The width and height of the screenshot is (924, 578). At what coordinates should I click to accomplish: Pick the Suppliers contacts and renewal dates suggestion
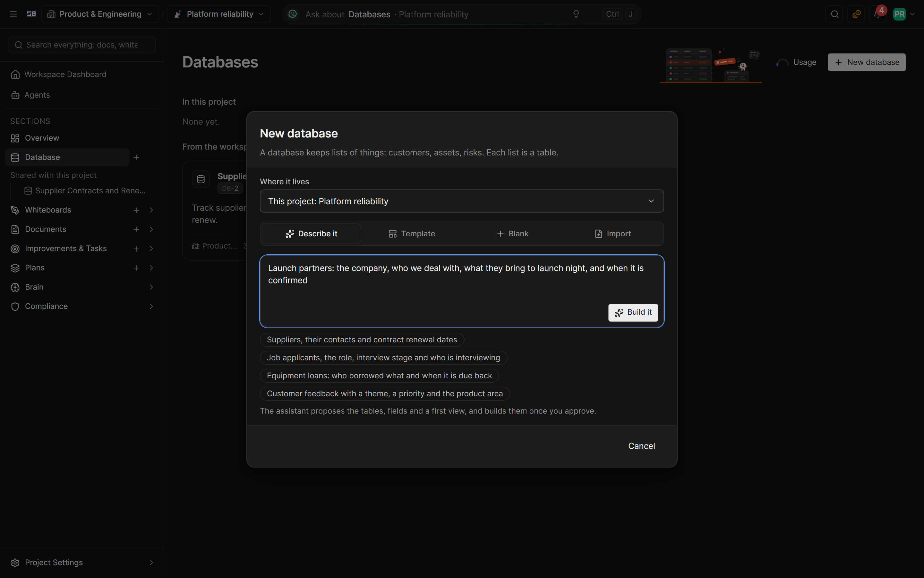pos(362,339)
